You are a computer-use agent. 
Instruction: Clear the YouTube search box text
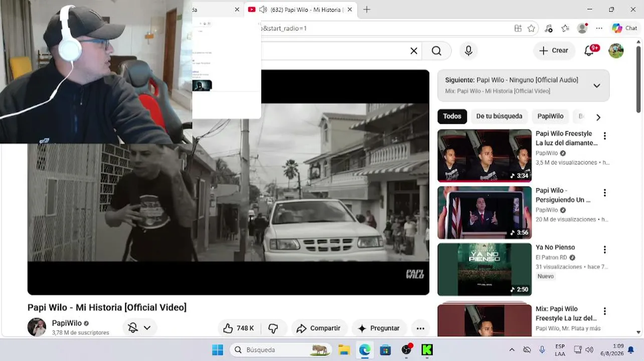(x=414, y=51)
